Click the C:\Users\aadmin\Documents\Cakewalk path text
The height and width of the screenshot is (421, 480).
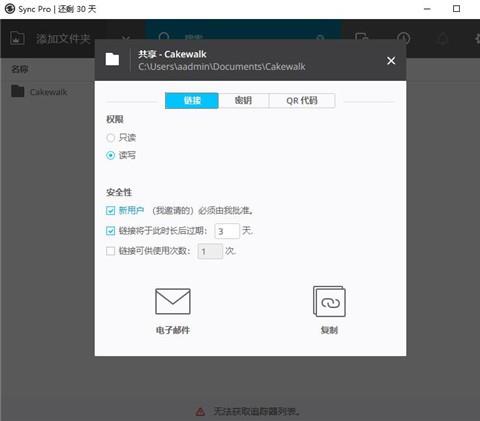(222, 67)
